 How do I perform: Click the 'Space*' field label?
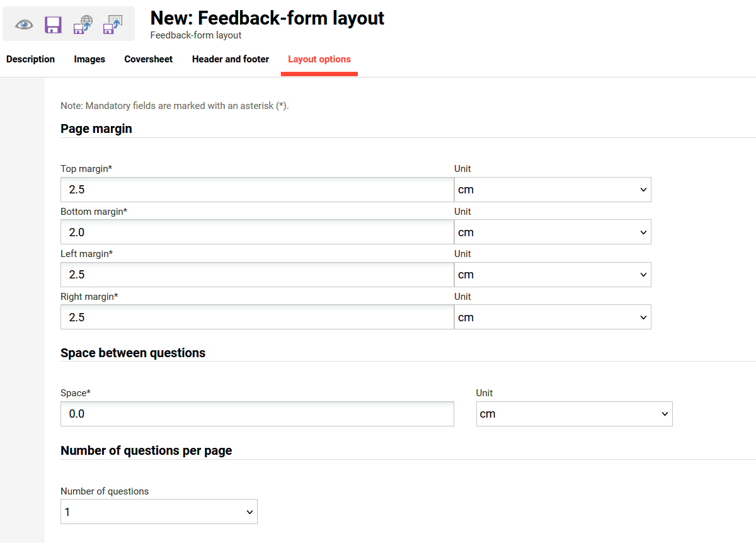coord(76,393)
